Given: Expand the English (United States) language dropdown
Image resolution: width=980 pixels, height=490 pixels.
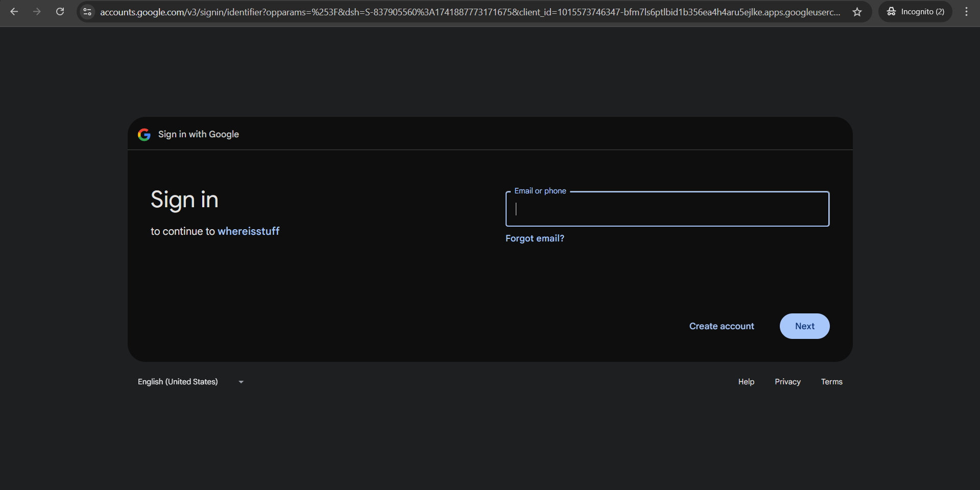Looking at the screenshot, I should pos(191,382).
